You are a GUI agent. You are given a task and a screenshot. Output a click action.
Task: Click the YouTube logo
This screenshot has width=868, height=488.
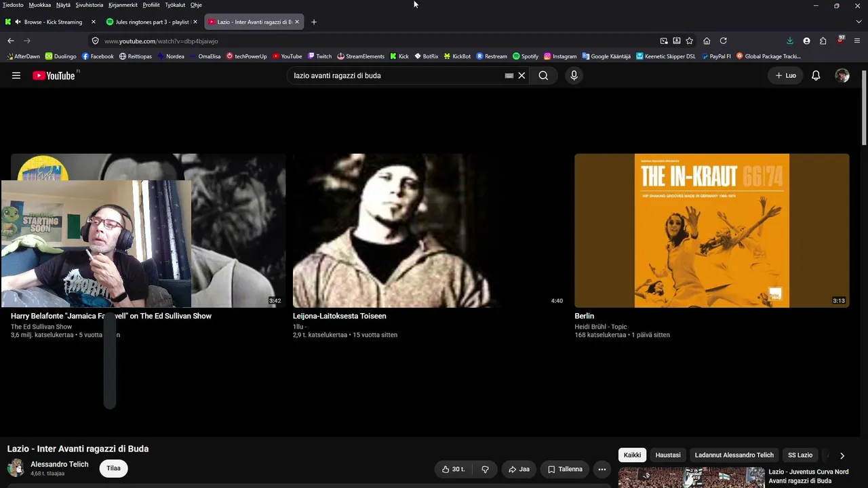click(54, 75)
